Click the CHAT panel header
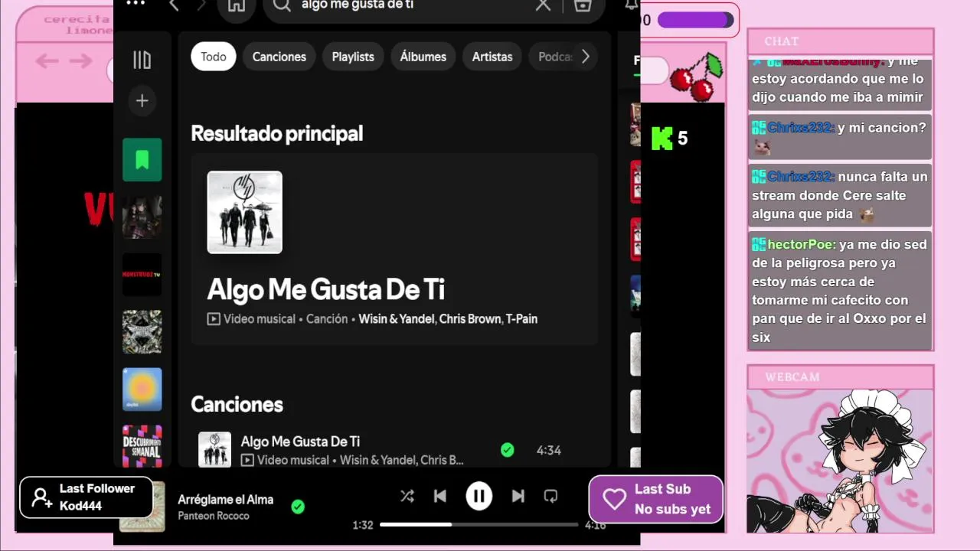 click(x=841, y=41)
